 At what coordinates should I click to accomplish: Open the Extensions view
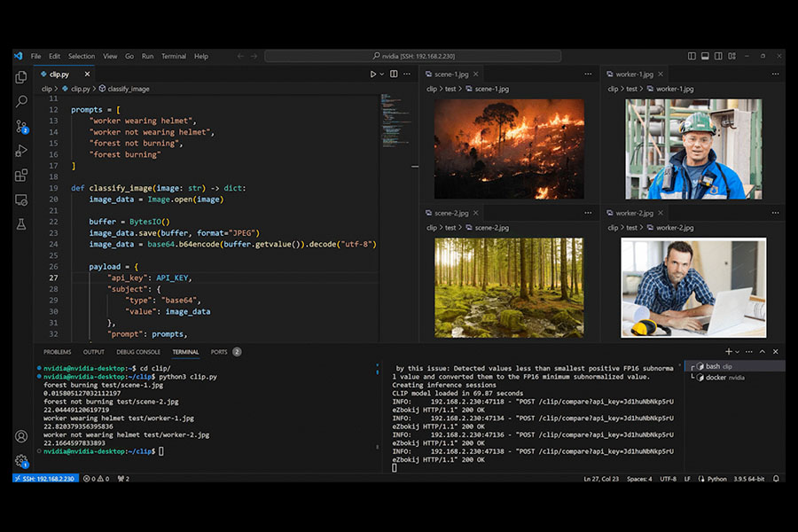(21, 176)
